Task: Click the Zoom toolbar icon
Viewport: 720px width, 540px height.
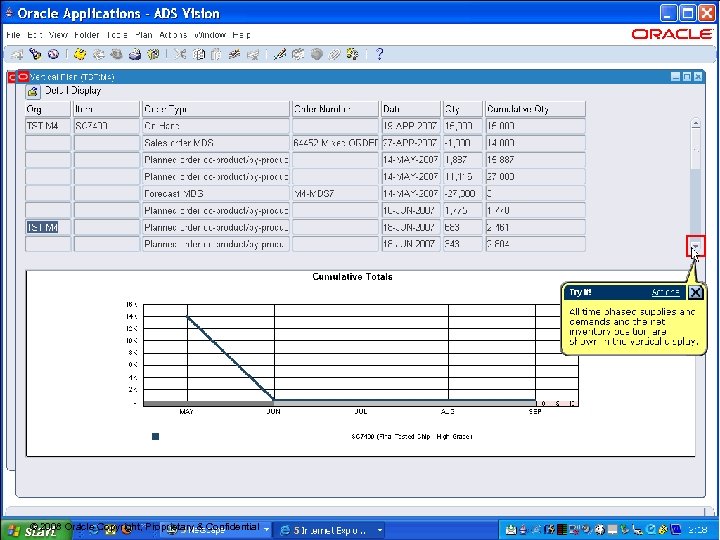Action: (x=298, y=55)
